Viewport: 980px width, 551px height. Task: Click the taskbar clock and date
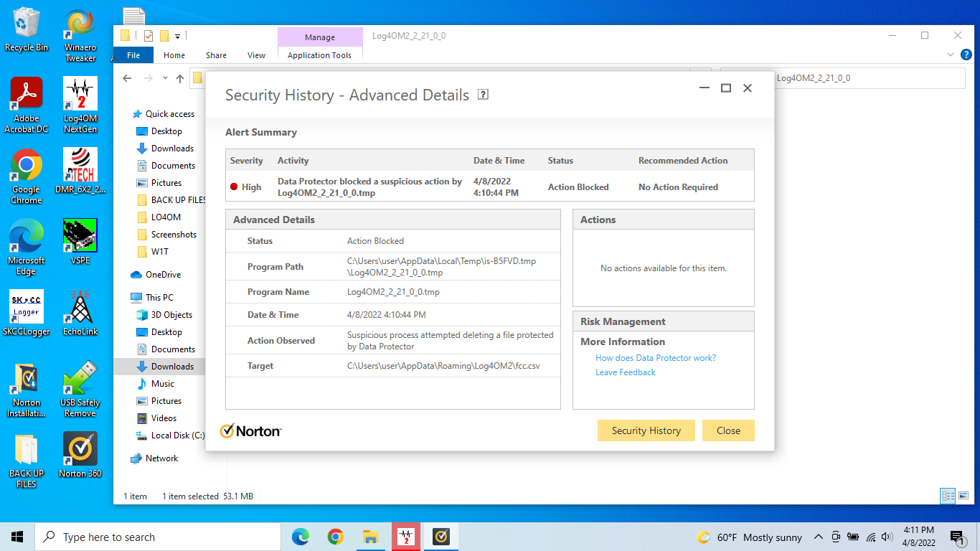point(918,537)
